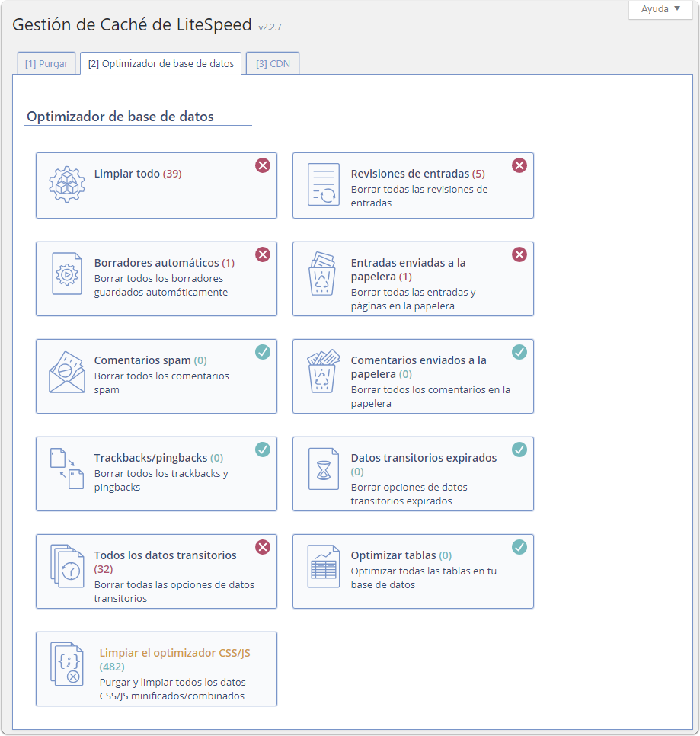Click the Entradas enviadas a la papelera (1) title
The width and height of the screenshot is (700, 736).
408,270
